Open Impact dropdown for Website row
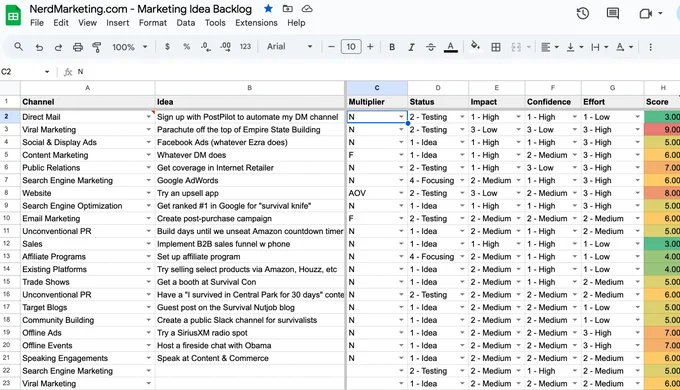Image resolution: width=680 pixels, height=390 pixels. (x=518, y=193)
